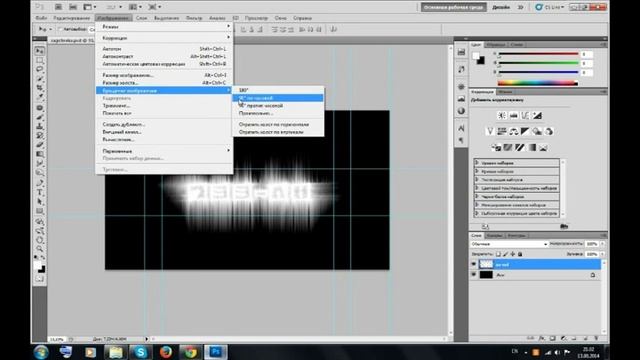Select the Rectangular Marquee tool
The width and height of the screenshot is (640, 360).
tap(40, 60)
